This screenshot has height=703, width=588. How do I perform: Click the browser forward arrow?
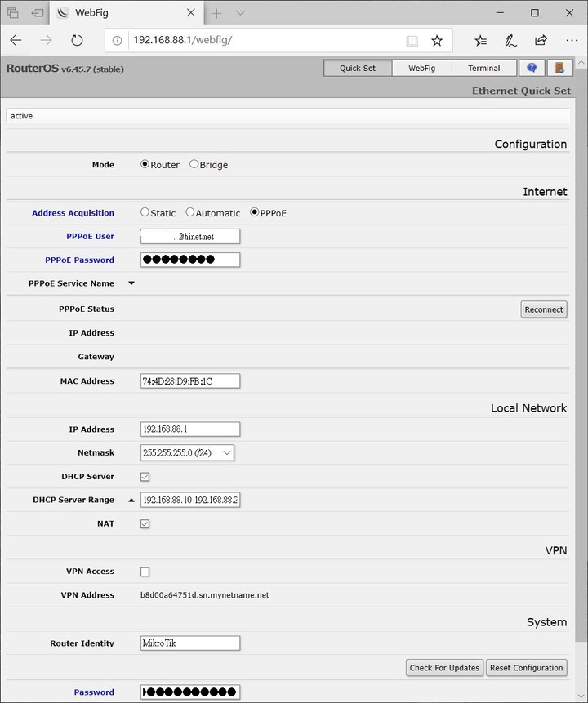click(x=47, y=40)
